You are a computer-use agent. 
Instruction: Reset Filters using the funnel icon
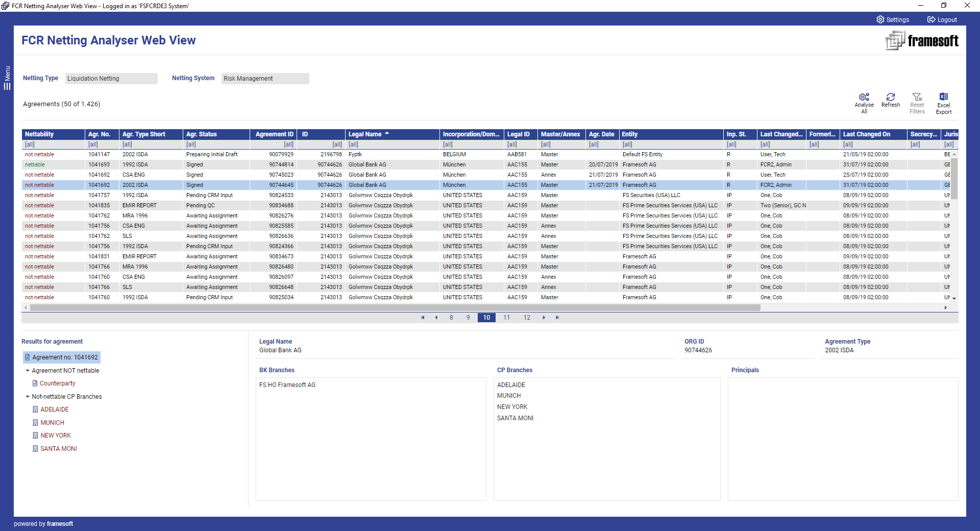[917, 97]
